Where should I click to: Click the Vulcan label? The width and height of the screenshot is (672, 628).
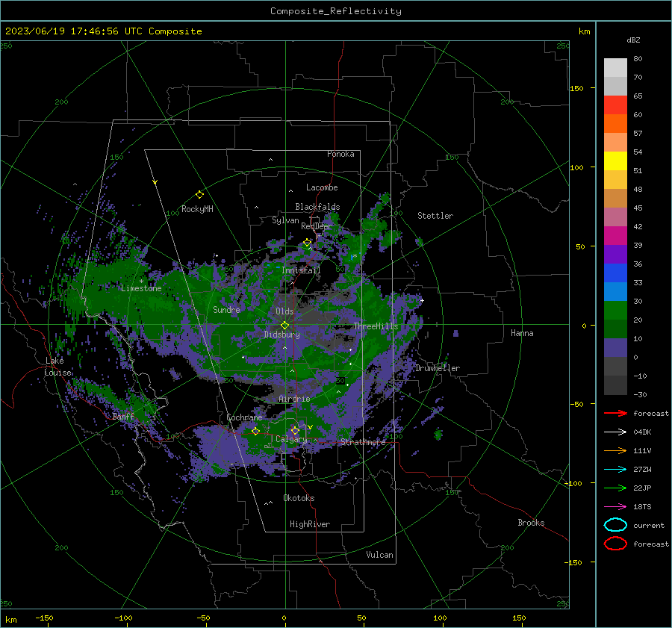click(x=379, y=555)
